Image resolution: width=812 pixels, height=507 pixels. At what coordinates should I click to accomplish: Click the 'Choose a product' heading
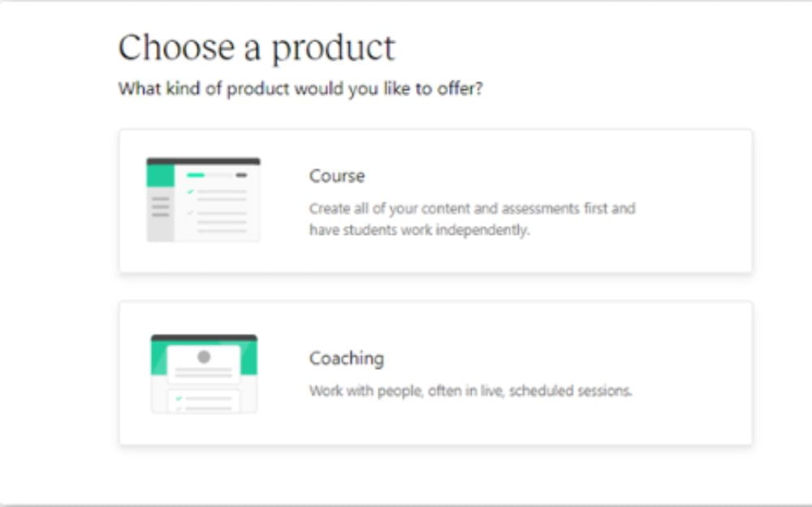[x=257, y=48]
